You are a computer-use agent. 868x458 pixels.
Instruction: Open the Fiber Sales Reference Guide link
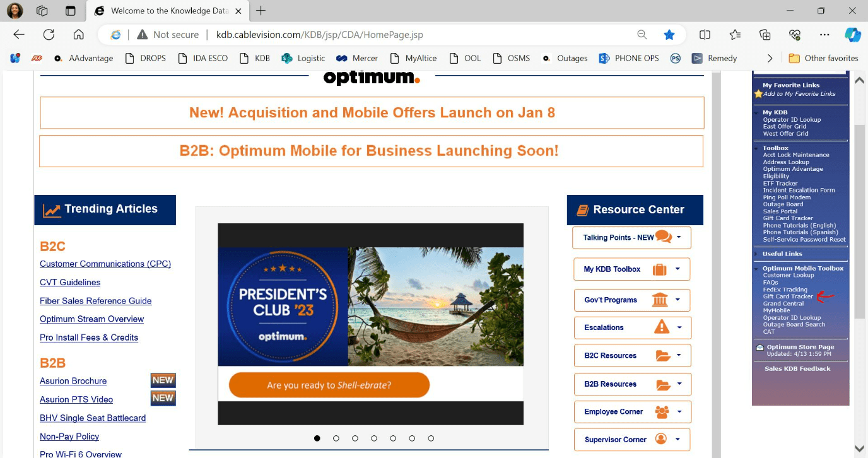[x=95, y=301]
